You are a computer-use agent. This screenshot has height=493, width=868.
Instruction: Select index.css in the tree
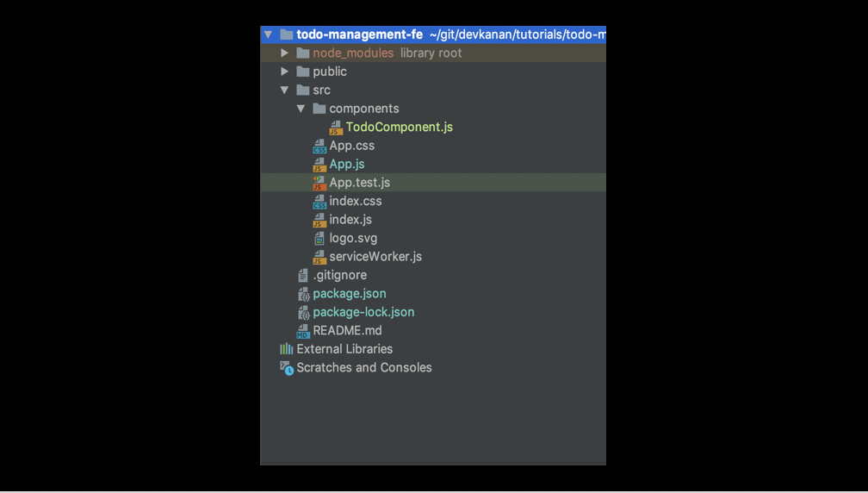[x=356, y=201]
